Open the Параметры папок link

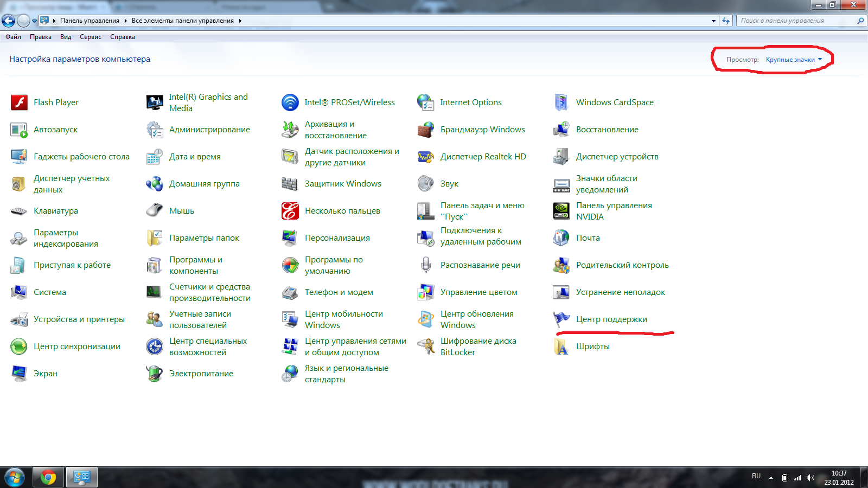pyautogui.click(x=204, y=238)
